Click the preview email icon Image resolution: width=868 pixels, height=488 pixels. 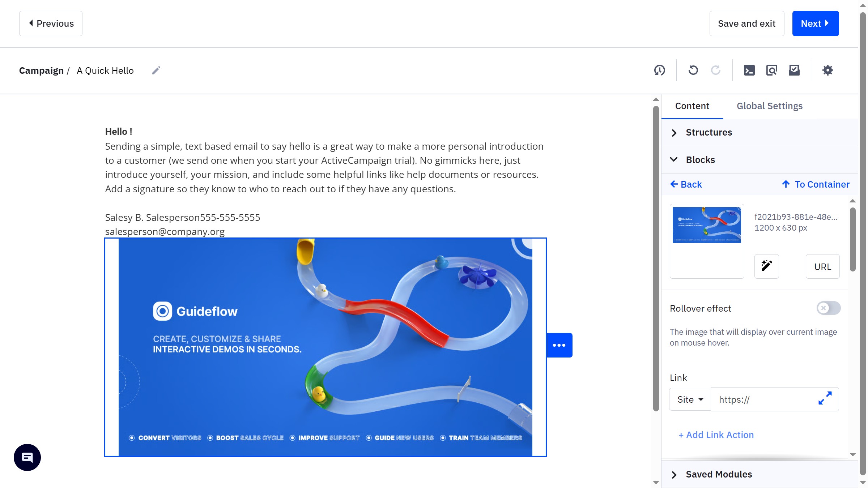[x=771, y=70]
